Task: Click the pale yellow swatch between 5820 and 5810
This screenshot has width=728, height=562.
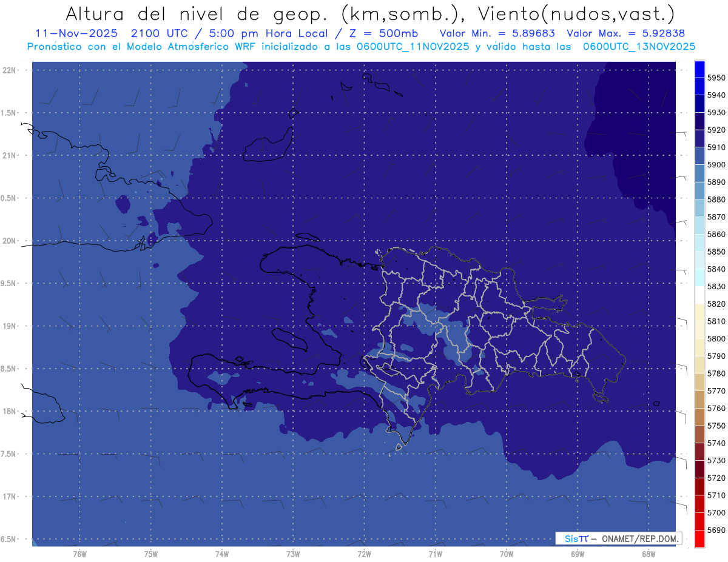Action: (699, 312)
